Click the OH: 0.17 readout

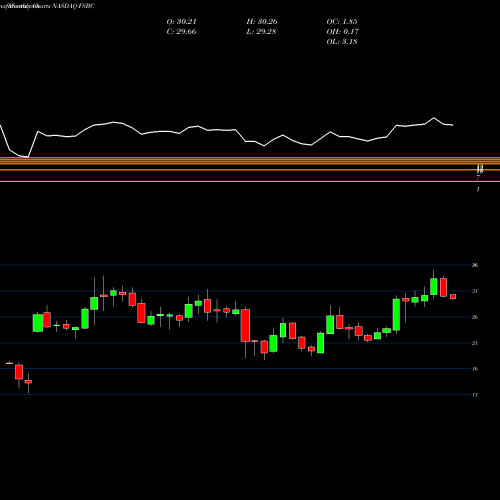click(x=343, y=32)
